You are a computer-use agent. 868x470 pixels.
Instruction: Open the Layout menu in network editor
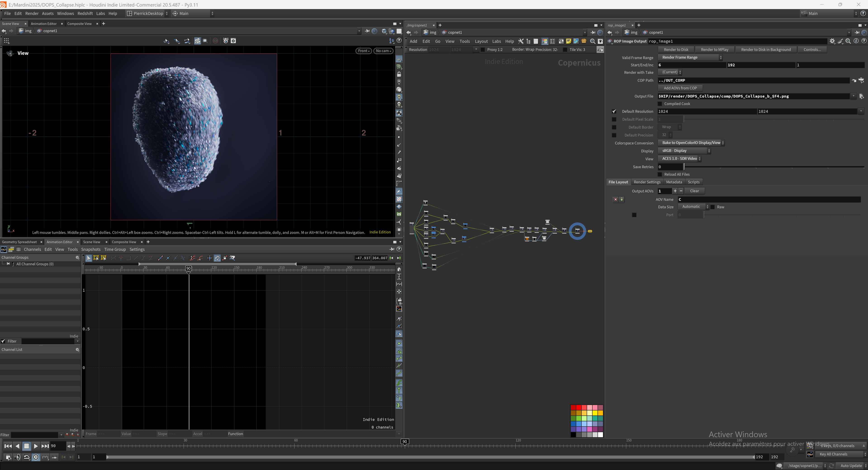(481, 41)
